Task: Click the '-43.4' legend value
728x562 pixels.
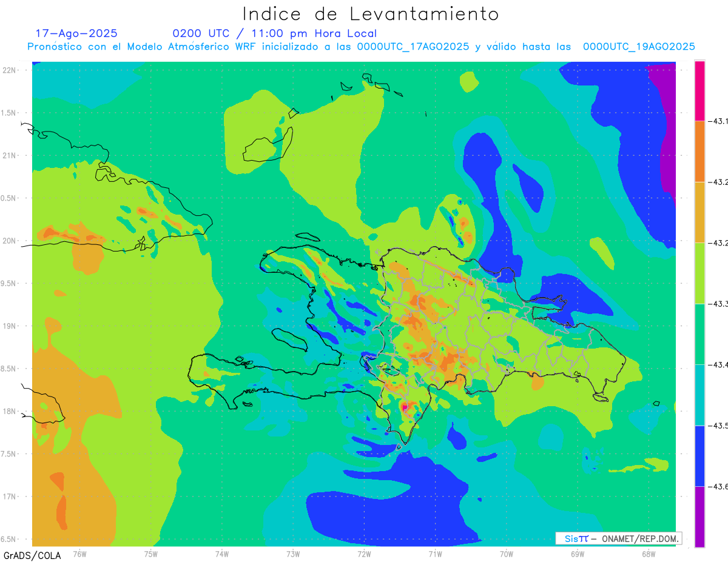Action: [x=718, y=364]
